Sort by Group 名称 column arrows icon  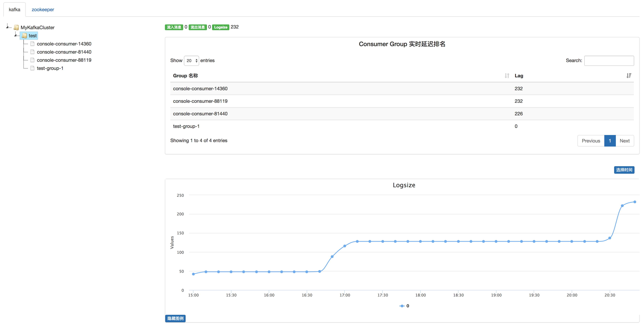pos(507,75)
